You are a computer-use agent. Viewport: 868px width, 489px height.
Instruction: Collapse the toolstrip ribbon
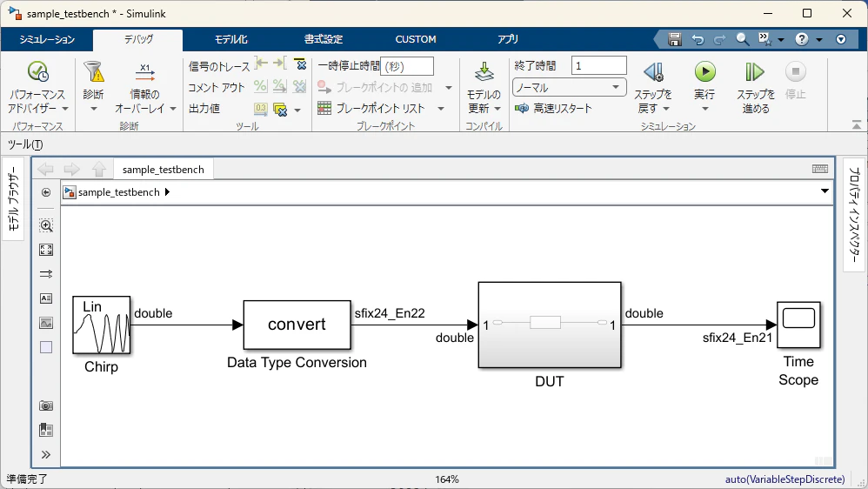[x=857, y=125]
